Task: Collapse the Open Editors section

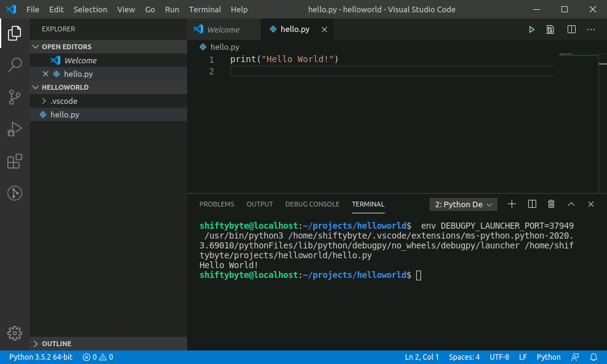Action: pyautogui.click(x=108, y=47)
